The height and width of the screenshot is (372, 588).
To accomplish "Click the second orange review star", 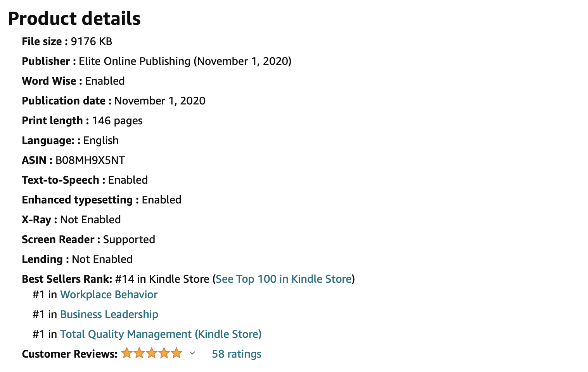I will tap(139, 353).
